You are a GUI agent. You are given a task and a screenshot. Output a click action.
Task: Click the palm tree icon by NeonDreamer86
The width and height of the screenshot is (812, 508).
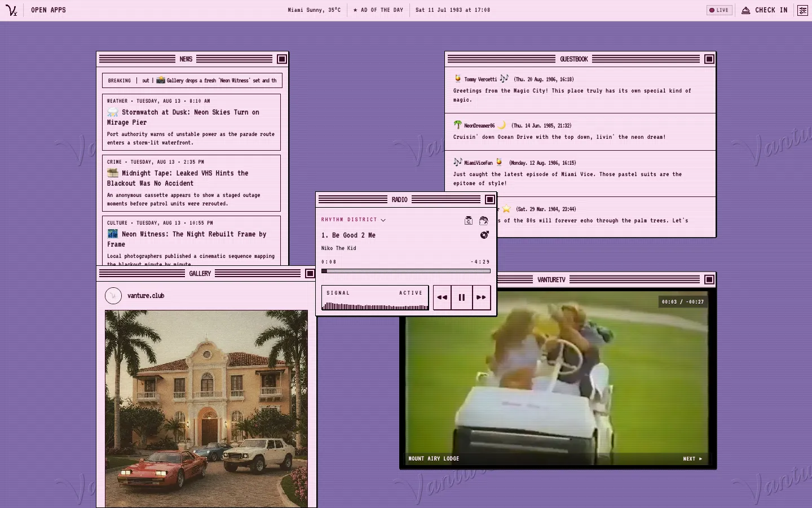[457, 125]
